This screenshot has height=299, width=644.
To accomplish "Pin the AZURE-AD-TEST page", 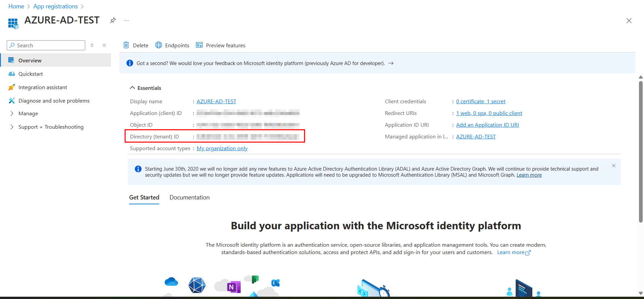I will point(113,20).
